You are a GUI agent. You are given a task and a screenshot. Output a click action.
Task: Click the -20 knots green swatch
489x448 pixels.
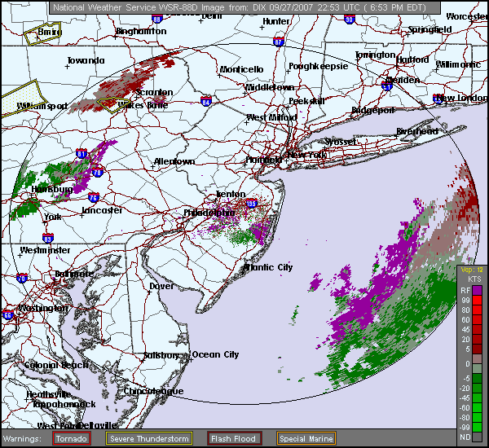pos(477,389)
